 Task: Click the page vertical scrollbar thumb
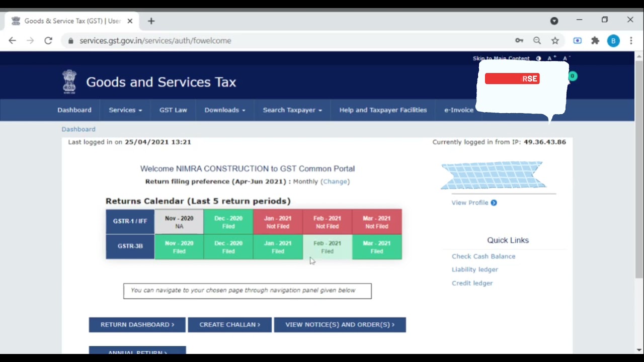pyautogui.click(x=639, y=169)
